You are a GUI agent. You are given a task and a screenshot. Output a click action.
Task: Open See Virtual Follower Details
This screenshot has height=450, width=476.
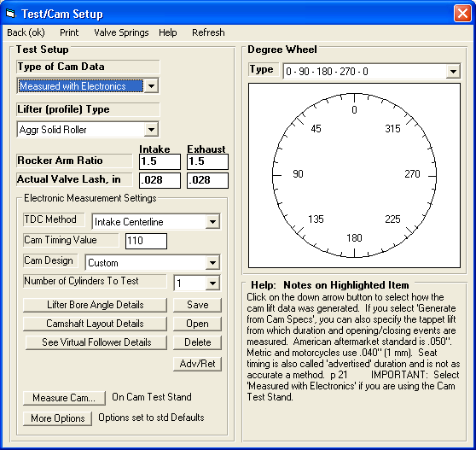[x=96, y=342]
